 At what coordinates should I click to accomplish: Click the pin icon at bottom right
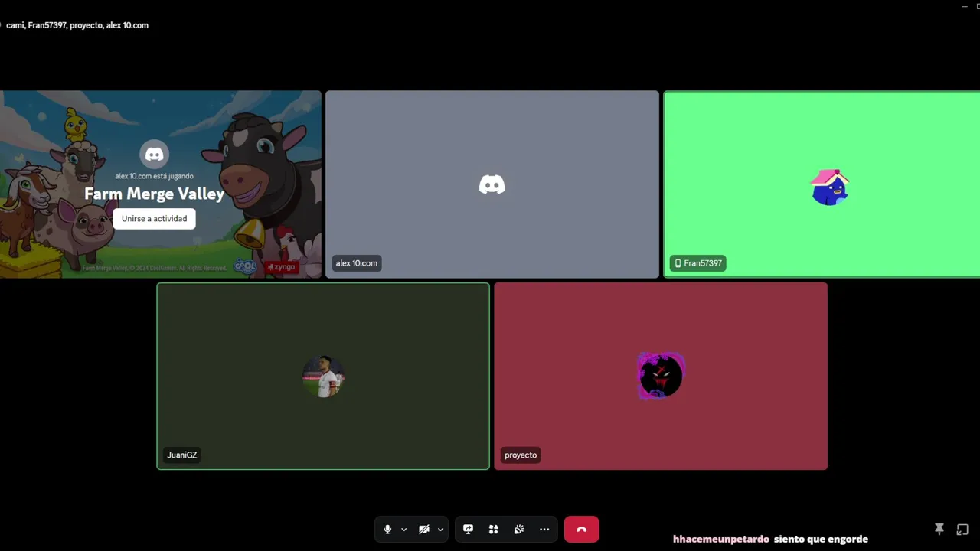tap(939, 530)
